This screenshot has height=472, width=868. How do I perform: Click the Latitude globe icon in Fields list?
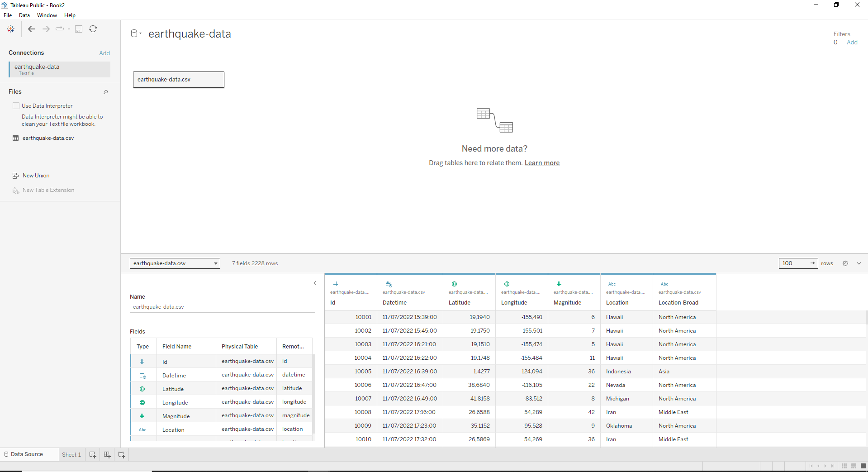pos(142,389)
